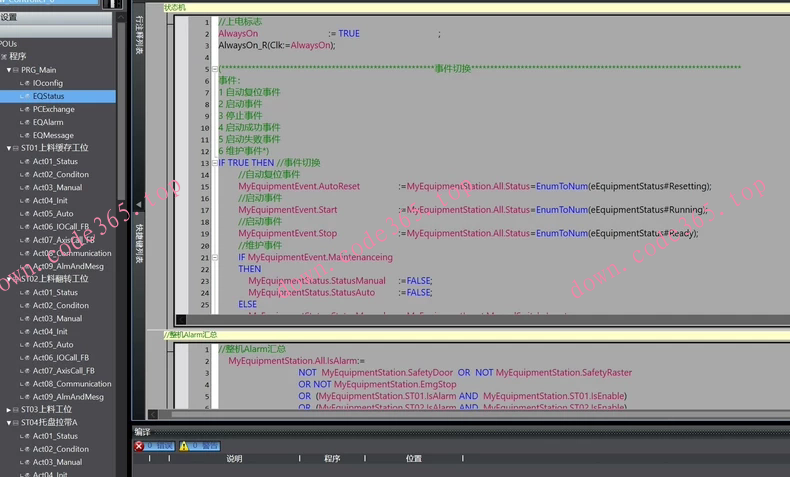Toggle the errors filter button (错误)
Image resolution: width=790 pixels, height=477 pixels.
[160, 446]
